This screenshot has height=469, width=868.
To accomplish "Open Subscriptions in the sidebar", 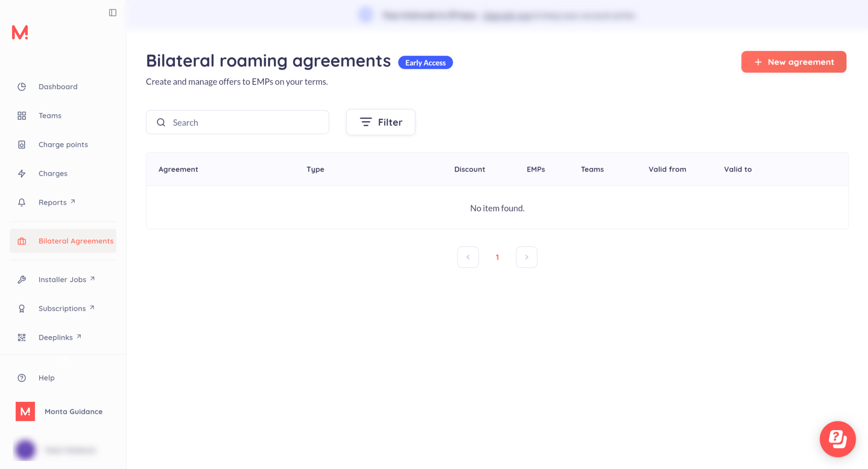I will [62, 309].
